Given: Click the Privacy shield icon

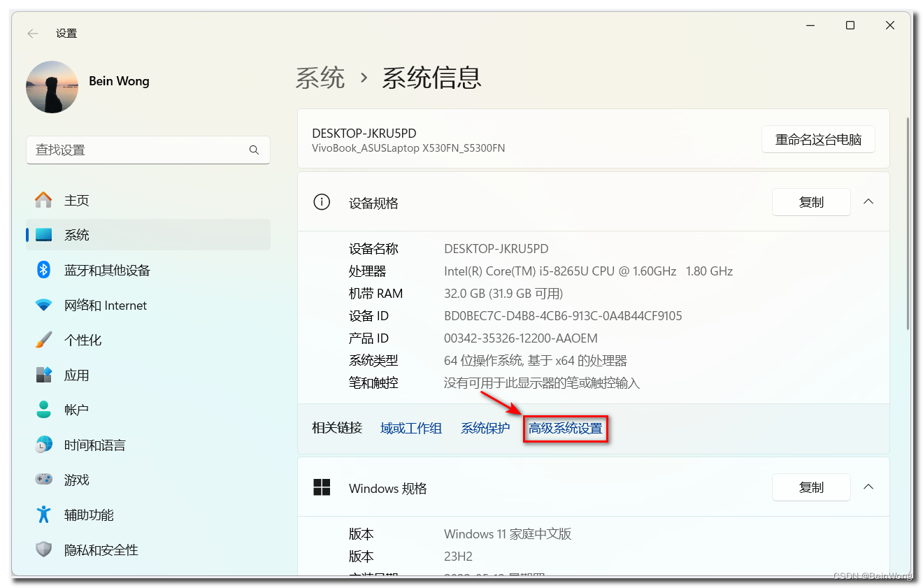Looking at the screenshot, I should click(x=43, y=550).
